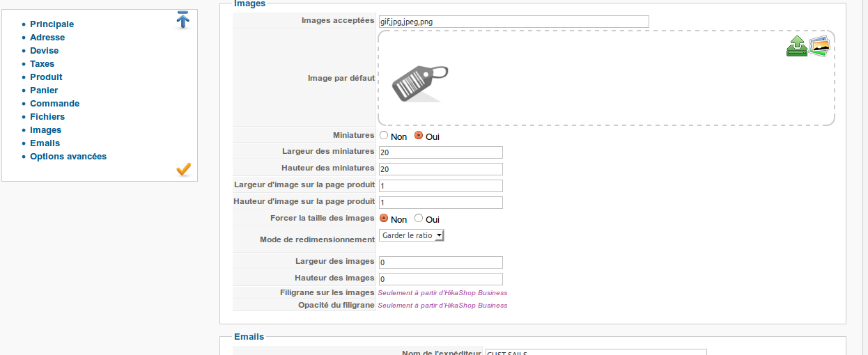Jump to the Taxes section
868x355 pixels.
[42, 64]
